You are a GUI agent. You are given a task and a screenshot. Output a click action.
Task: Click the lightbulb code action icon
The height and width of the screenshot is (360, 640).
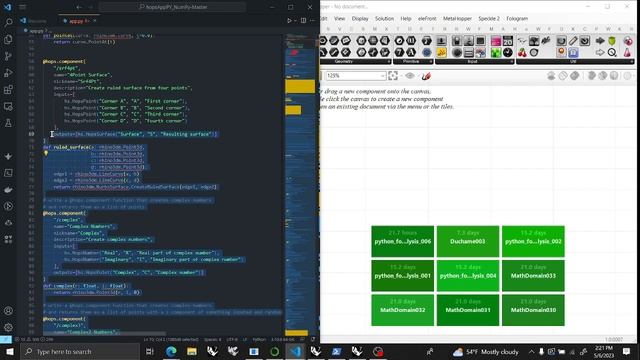pyautogui.click(x=46, y=153)
